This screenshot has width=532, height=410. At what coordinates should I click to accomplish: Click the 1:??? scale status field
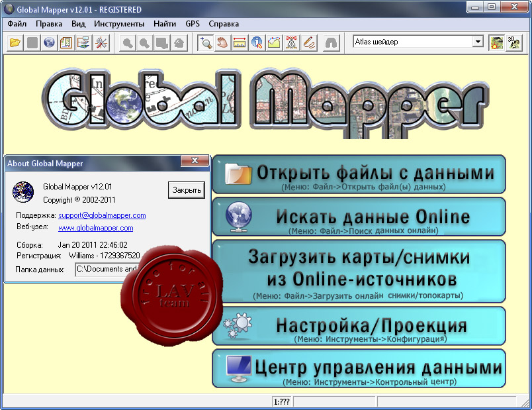tap(282, 402)
